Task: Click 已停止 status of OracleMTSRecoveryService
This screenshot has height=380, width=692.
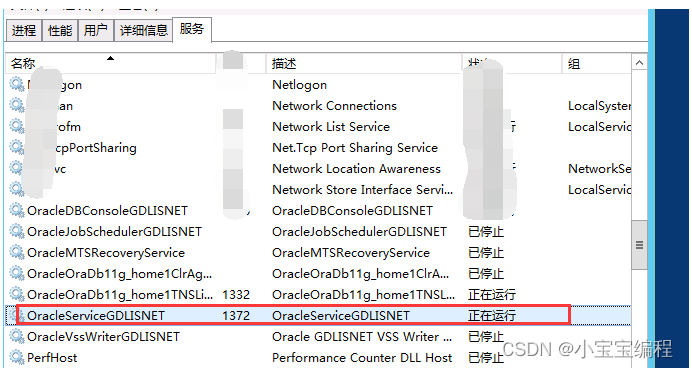Action: coord(486,253)
